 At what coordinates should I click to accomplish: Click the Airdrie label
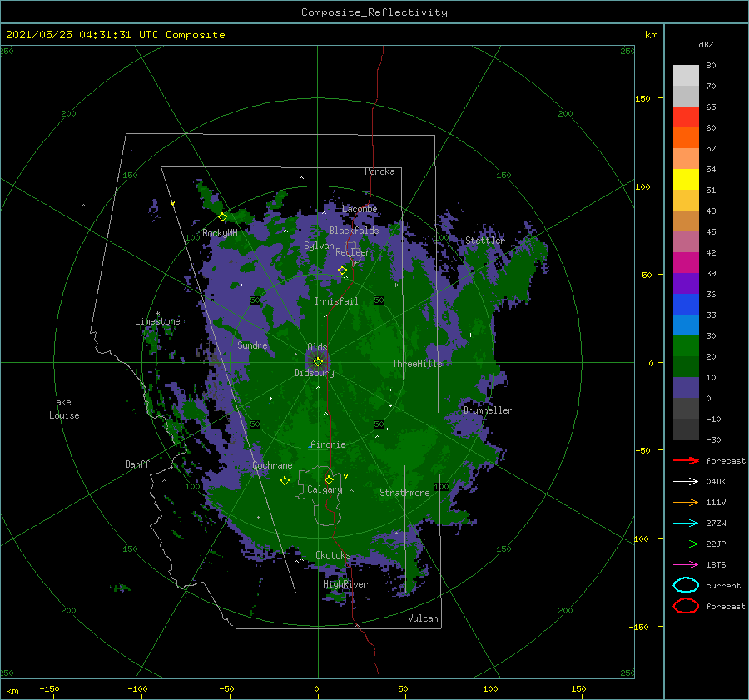click(328, 444)
